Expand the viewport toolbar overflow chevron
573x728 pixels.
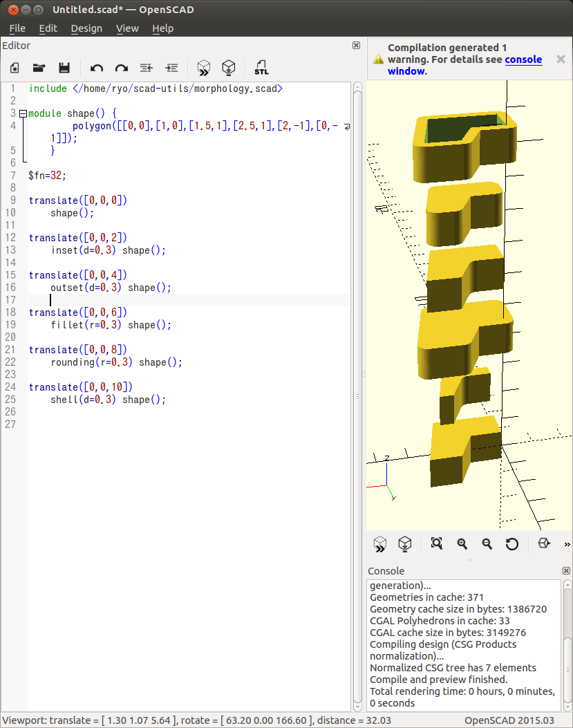click(568, 544)
